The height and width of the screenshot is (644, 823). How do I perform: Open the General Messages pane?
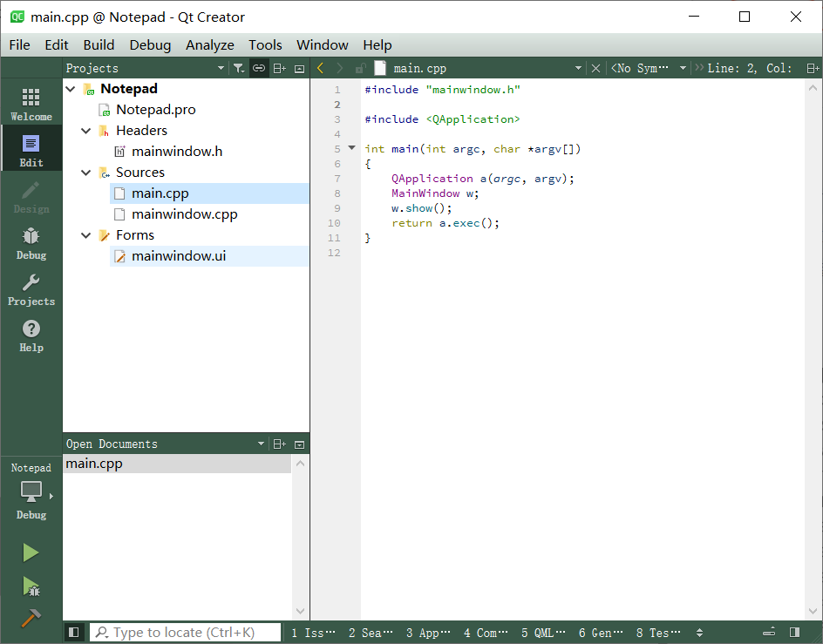click(x=601, y=633)
